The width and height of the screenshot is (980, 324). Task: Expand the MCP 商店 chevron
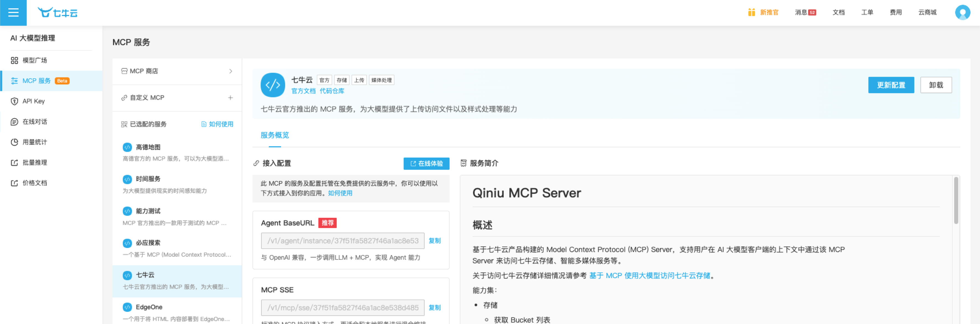pyautogui.click(x=231, y=71)
